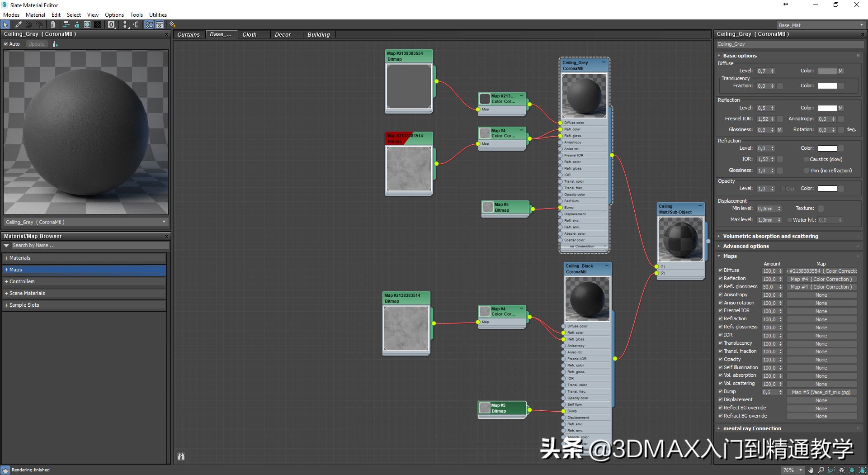The width and height of the screenshot is (868, 475).
Task: Click the Show Background icon in the toolbar
Action: point(98,25)
